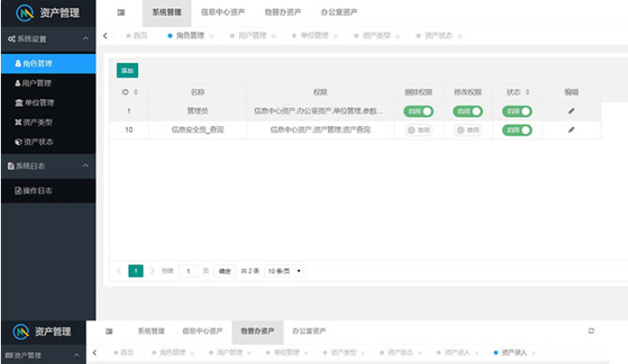Enable 修改权限 for 信息安全员_查询 row

[468, 130]
